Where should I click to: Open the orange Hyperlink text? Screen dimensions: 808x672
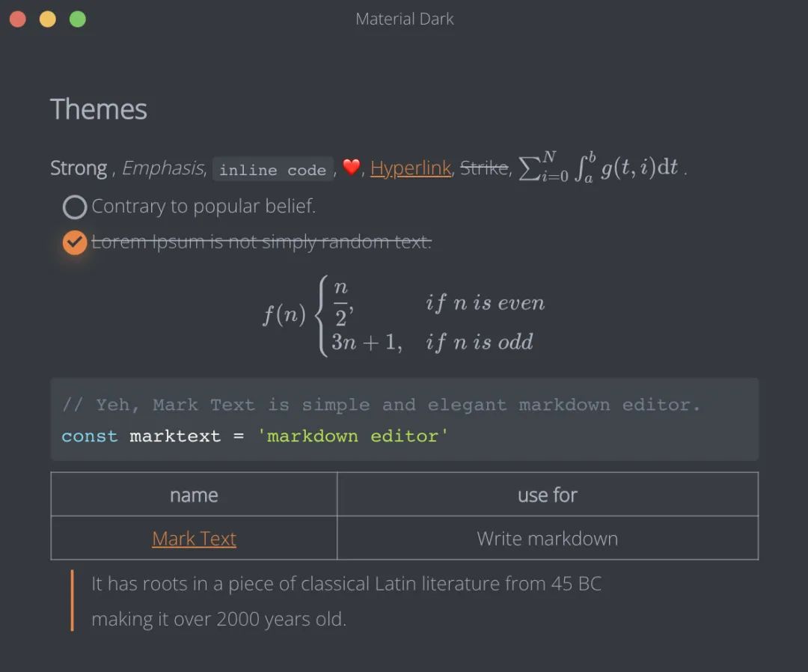411,168
